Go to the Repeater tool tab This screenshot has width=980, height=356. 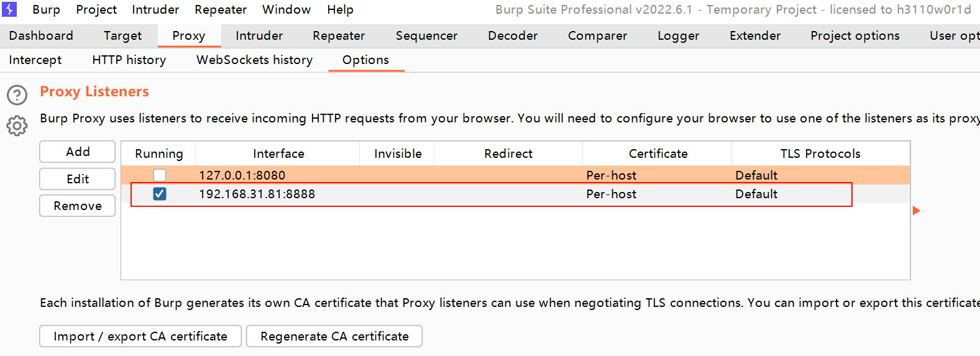pyautogui.click(x=339, y=35)
